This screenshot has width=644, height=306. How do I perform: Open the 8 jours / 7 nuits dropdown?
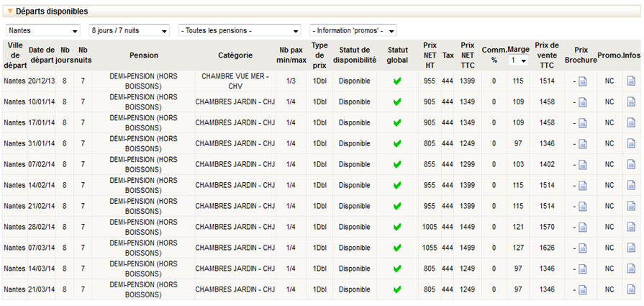[128, 31]
